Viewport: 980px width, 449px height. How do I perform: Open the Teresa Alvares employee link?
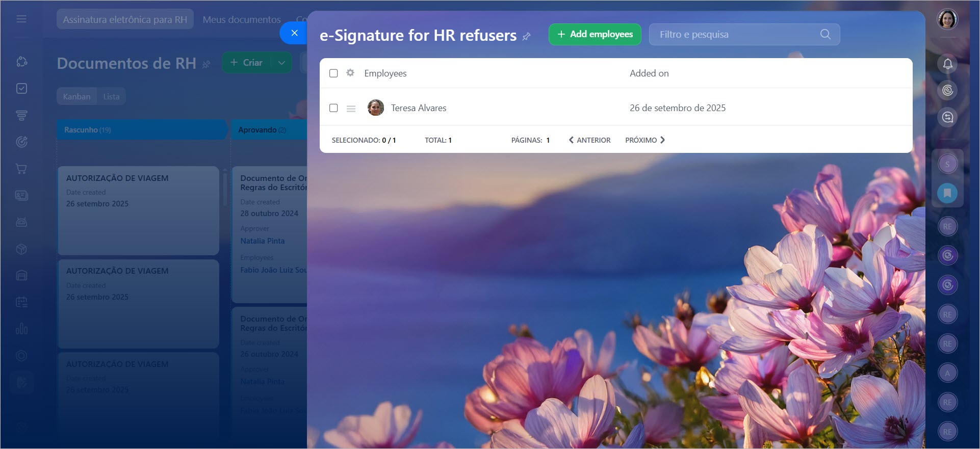click(419, 108)
